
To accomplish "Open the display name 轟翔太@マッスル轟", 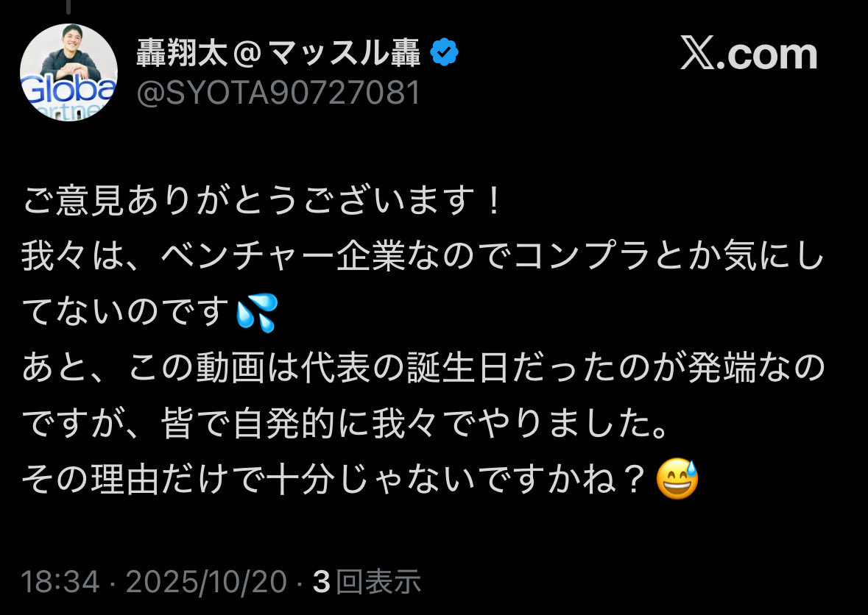I will click(x=278, y=53).
